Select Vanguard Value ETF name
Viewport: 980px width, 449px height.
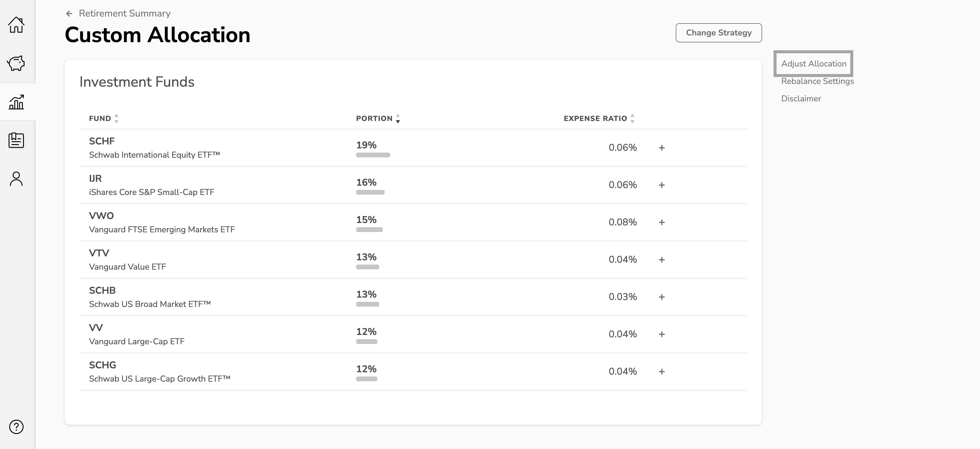(127, 267)
